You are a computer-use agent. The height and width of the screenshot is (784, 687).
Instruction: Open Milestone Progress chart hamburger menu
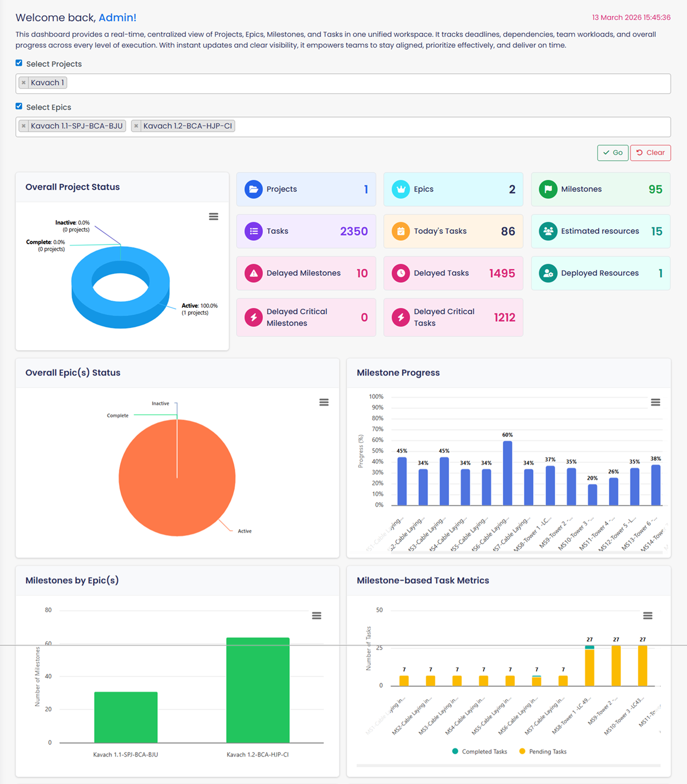tap(655, 402)
